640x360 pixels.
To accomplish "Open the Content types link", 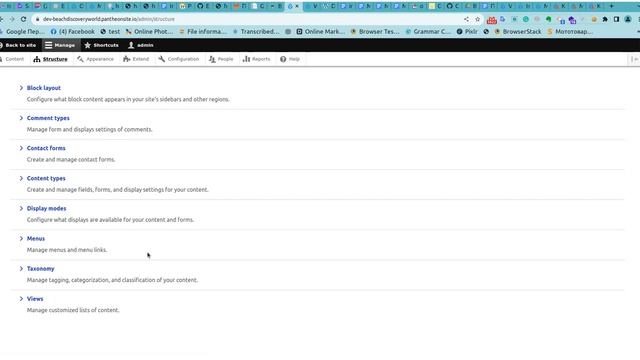I will [46, 178].
